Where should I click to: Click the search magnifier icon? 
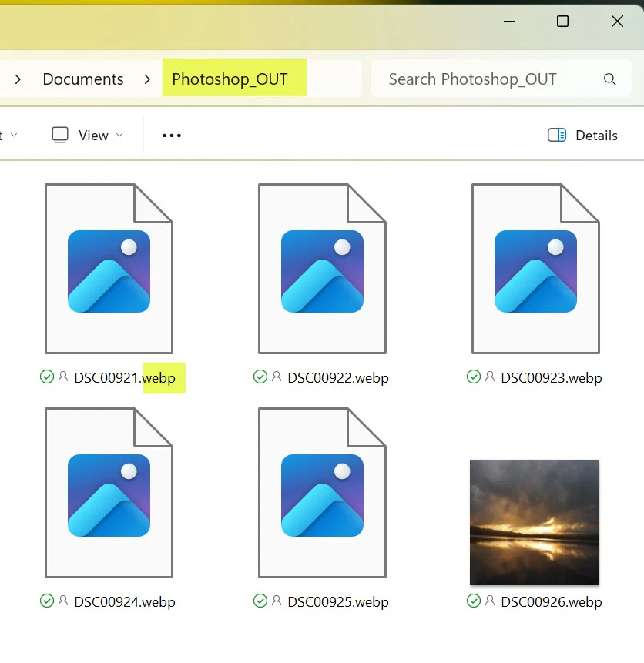[610, 79]
